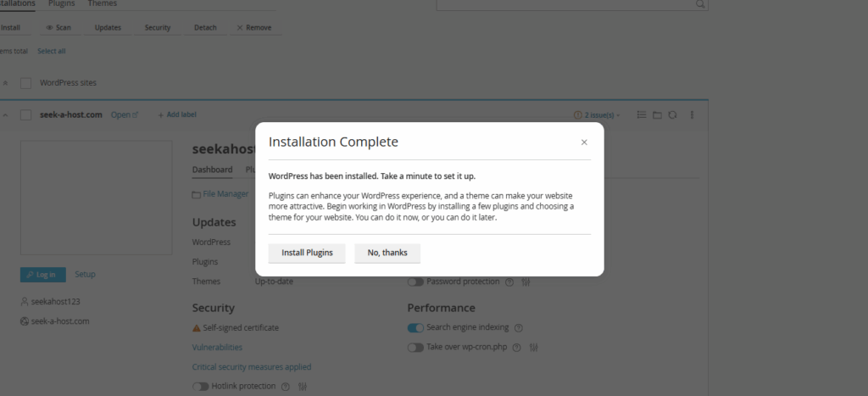The height and width of the screenshot is (396, 868).
Task: Switch to the Plugins tab
Action: click(x=61, y=4)
